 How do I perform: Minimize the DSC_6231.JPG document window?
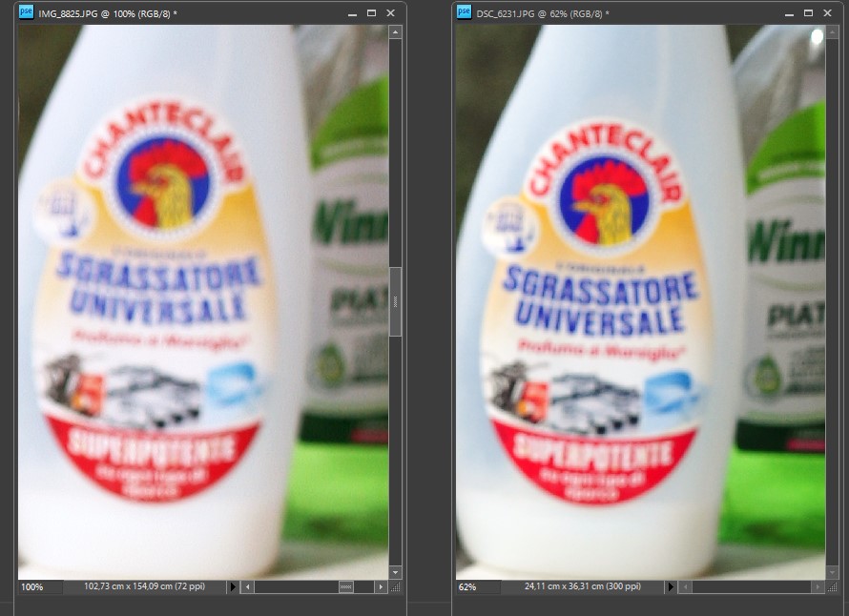pyautogui.click(x=789, y=13)
